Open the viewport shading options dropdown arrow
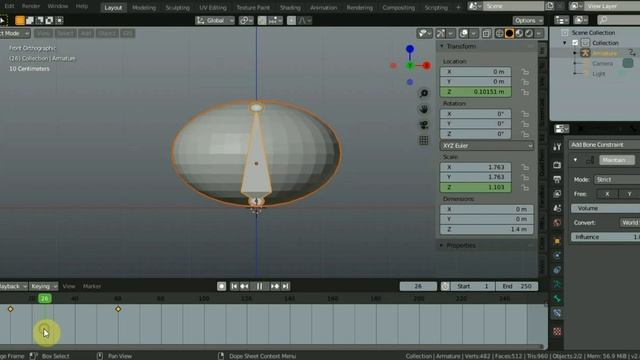 (x=540, y=33)
